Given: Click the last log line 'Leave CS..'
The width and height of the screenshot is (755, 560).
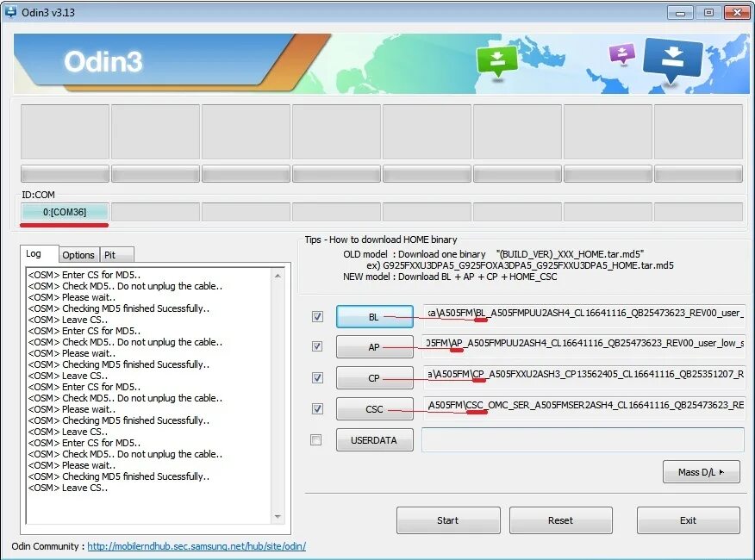Looking at the screenshot, I should [x=68, y=488].
